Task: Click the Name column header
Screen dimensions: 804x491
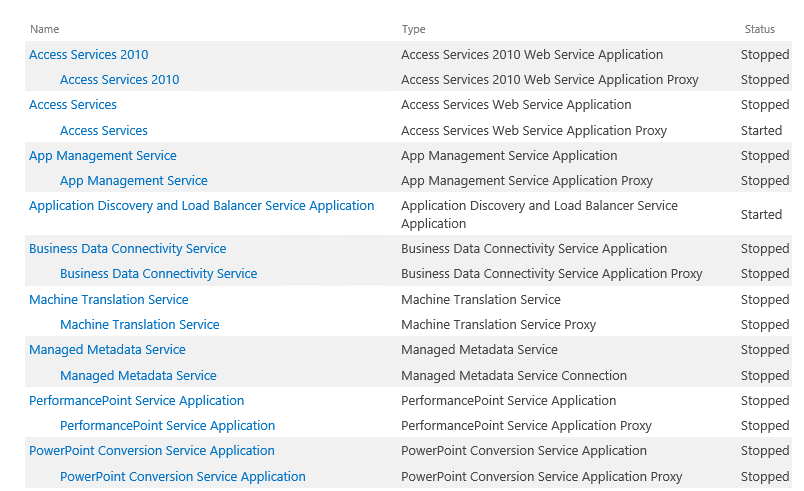Action: [45, 30]
